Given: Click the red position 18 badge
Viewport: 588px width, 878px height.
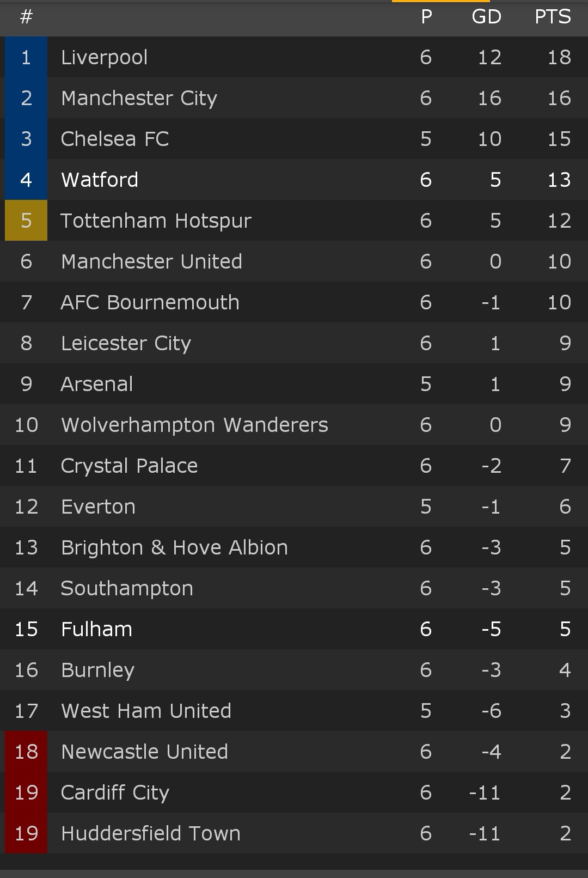Looking at the screenshot, I should (26, 752).
